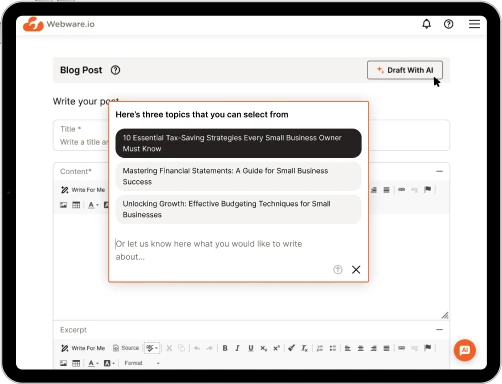Submit the custom topic with the arrow icon

pos(338,269)
